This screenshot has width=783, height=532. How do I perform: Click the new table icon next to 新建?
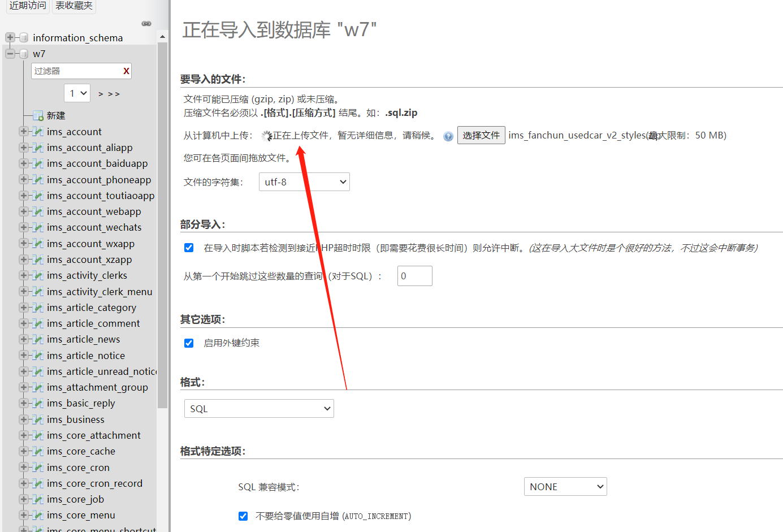pos(38,116)
